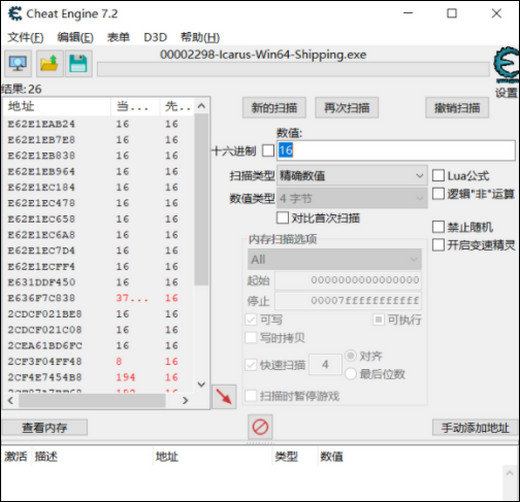Click the 再次扫描 next scan button
The width and height of the screenshot is (520, 502).
click(347, 108)
